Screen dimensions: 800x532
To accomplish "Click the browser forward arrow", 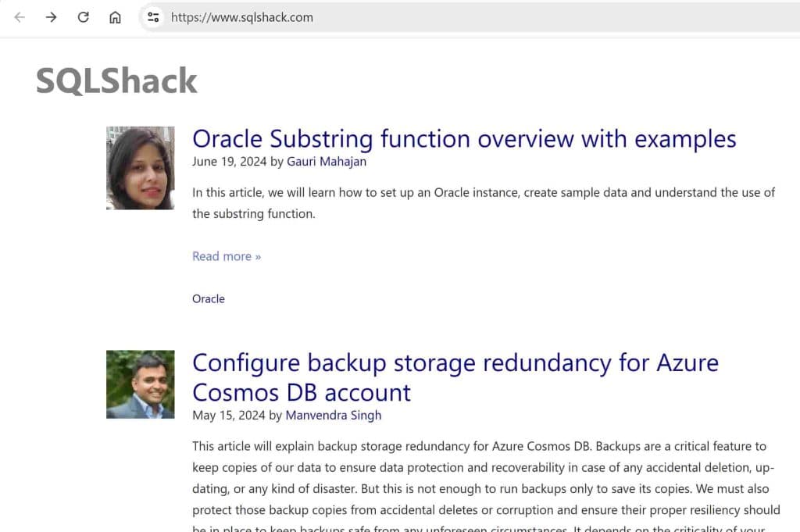I will click(x=52, y=17).
